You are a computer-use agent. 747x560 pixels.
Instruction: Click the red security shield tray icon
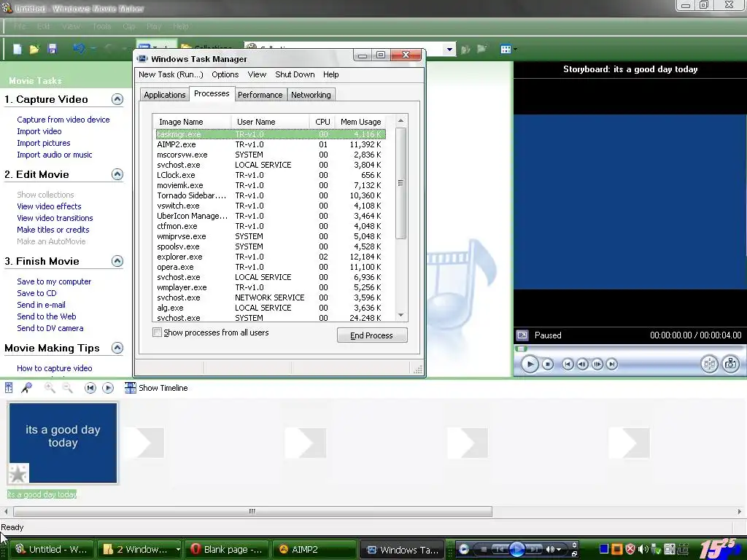630,549
